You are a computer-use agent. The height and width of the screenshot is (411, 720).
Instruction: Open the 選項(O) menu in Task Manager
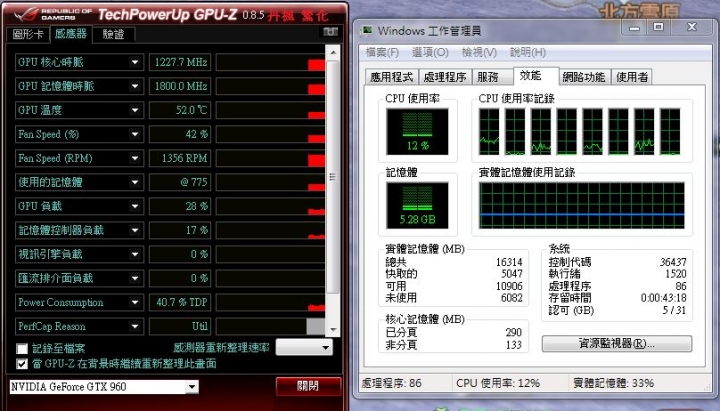tap(430, 52)
